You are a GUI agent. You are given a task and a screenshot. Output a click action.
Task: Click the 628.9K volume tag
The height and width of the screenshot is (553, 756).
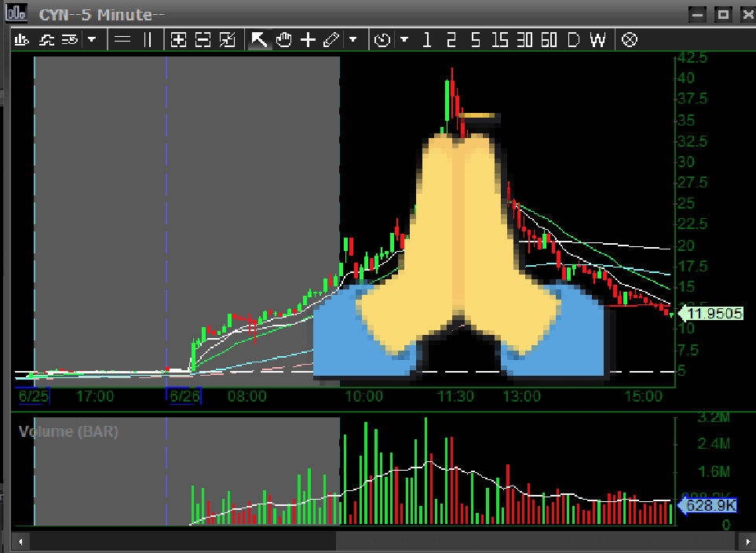[707, 506]
